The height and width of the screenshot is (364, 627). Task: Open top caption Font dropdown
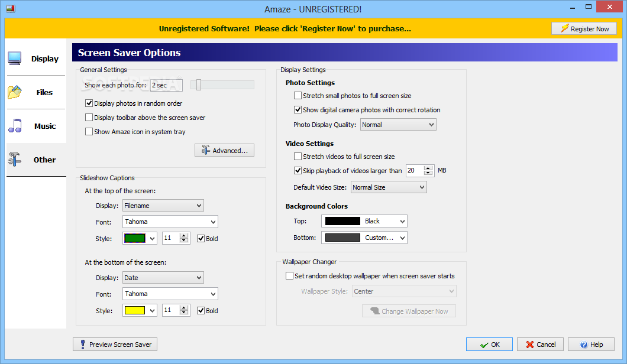point(170,222)
